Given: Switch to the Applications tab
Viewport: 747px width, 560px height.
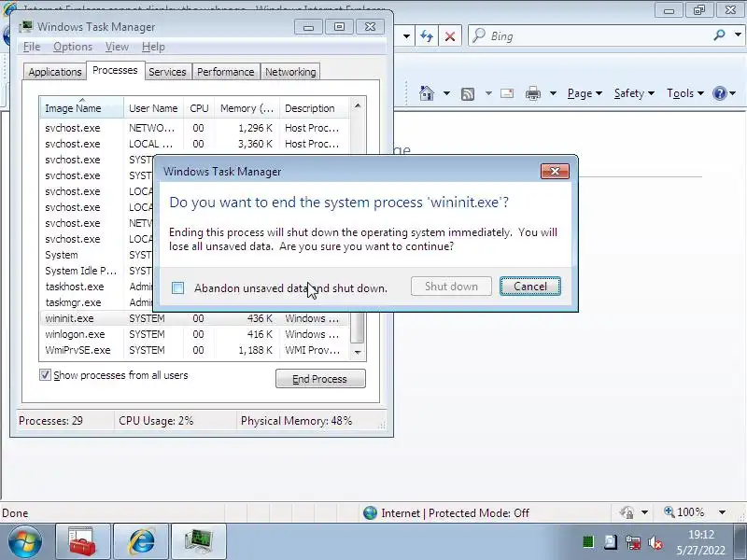Looking at the screenshot, I should tap(55, 72).
